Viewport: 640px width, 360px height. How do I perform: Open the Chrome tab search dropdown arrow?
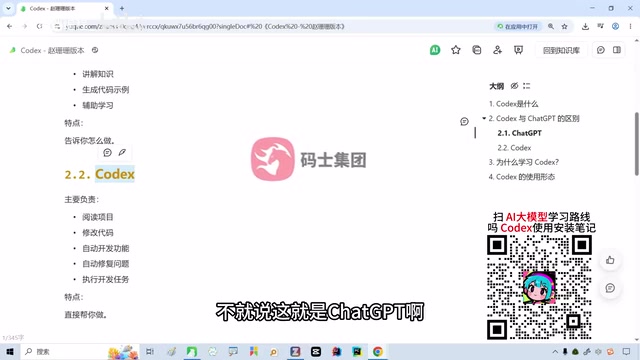(8, 8)
